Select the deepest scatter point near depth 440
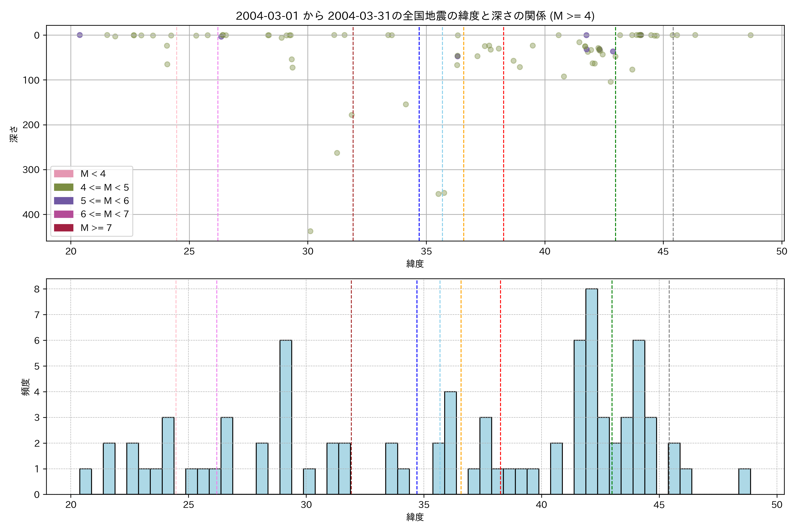The height and width of the screenshot is (532, 798). coord(310,231)
